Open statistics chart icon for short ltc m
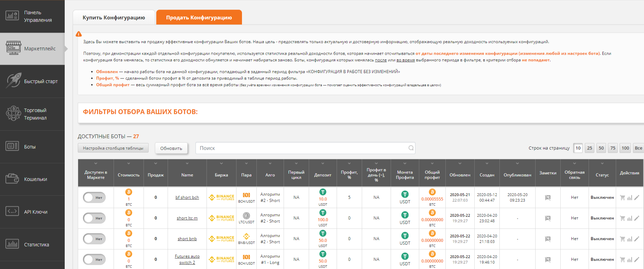644x269 pixels. pos(630,218)
